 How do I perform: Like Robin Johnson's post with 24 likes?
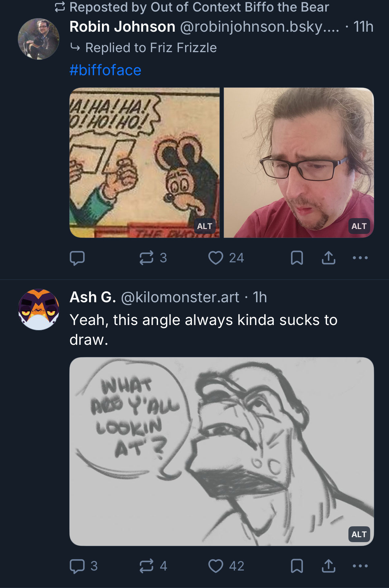[216, 258]
